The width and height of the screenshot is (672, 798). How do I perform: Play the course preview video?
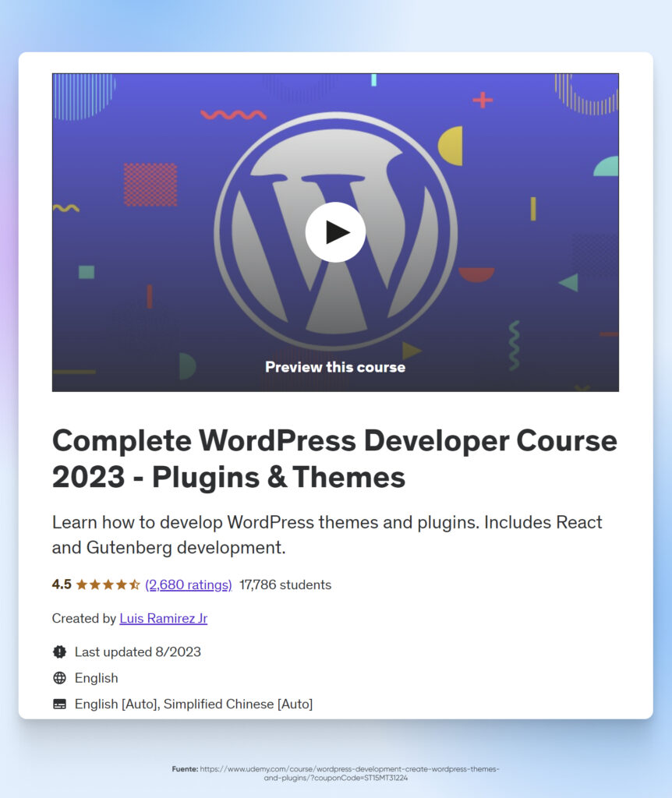coord(335,232)
